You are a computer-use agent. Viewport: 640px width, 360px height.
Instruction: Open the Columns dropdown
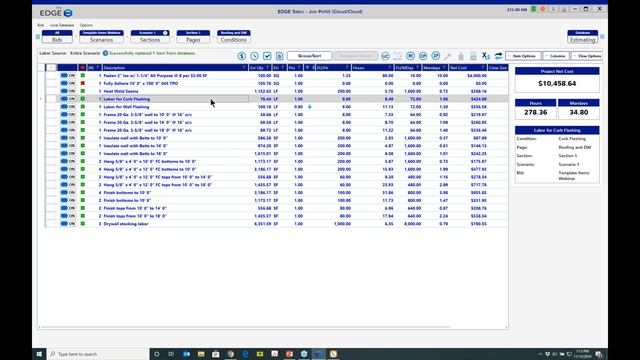pos(556,56)
